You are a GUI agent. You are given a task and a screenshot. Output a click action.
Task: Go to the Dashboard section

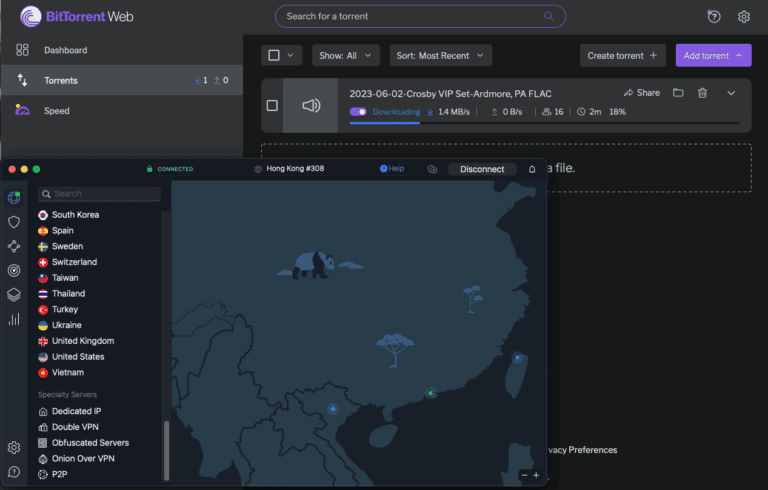click(x=65, y=50)
